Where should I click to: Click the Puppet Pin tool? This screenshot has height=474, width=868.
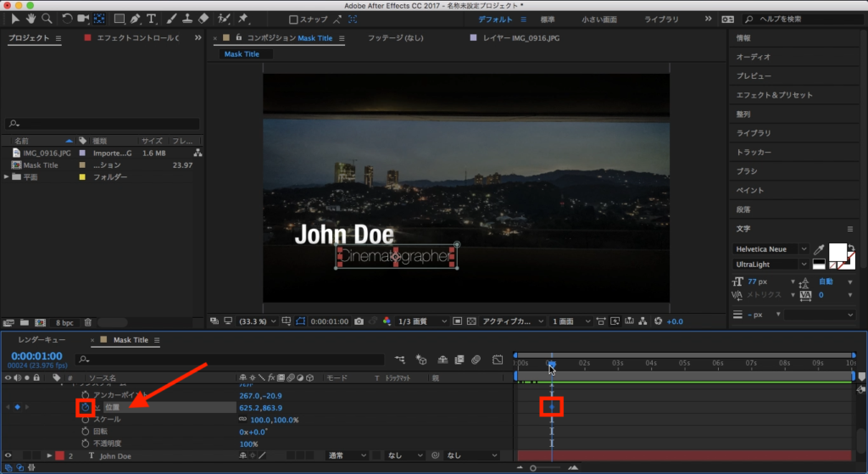click(x=244, y=19)
